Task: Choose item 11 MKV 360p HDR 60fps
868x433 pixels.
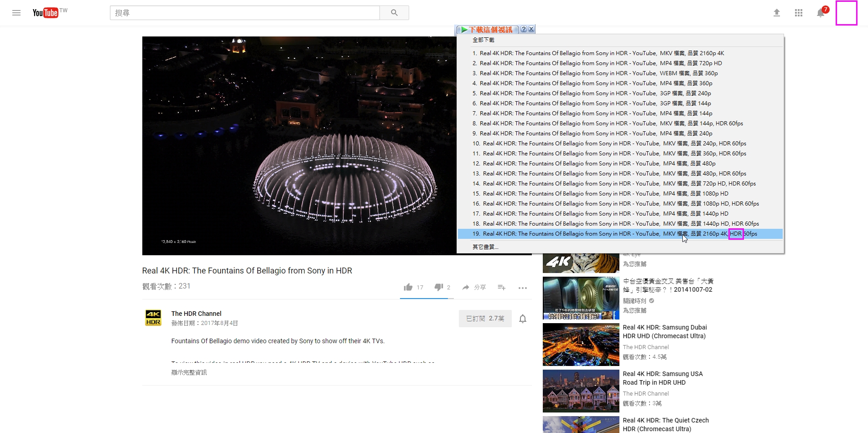Action: [620, 154]
